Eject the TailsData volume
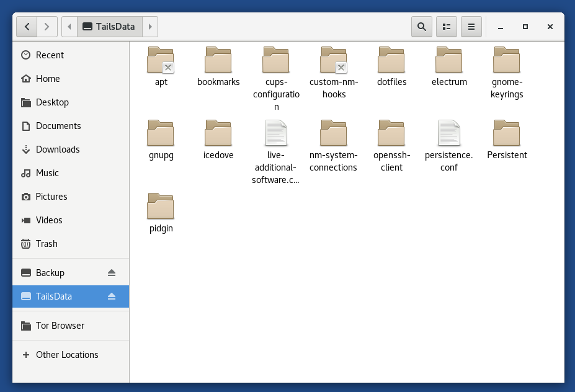Image resolution: width=575 pixels, height=392 pixels. (112, 296)
